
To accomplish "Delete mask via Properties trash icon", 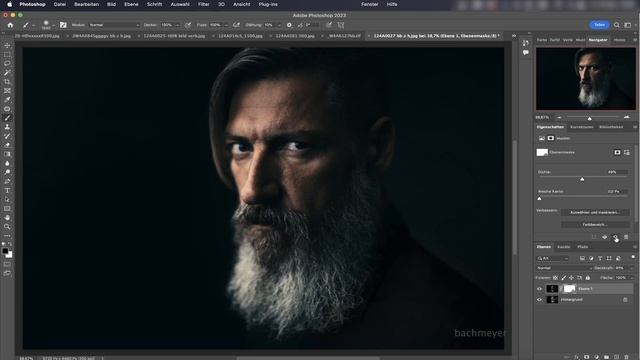I will click(626, 237).
